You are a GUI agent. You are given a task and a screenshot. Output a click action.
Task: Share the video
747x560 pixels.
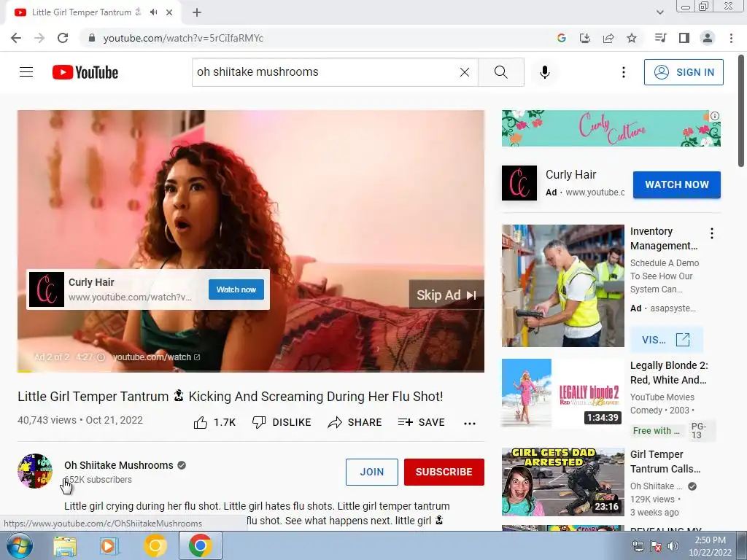[x=355, y=422]
